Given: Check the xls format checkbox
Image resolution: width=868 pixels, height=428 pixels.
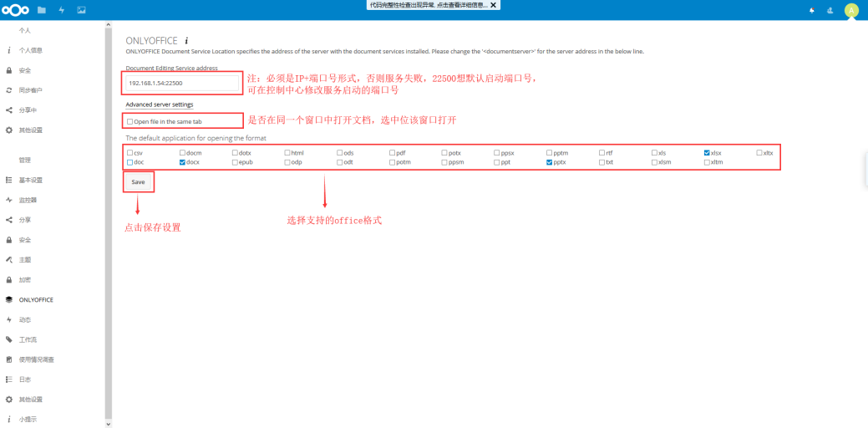Looking at the screenshot, I should pyautogui.click(x=654, y=153).
